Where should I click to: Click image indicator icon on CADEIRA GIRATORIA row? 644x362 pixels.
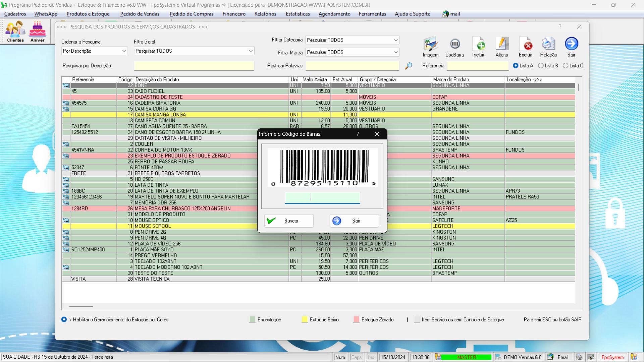click(x=66, y=103)
